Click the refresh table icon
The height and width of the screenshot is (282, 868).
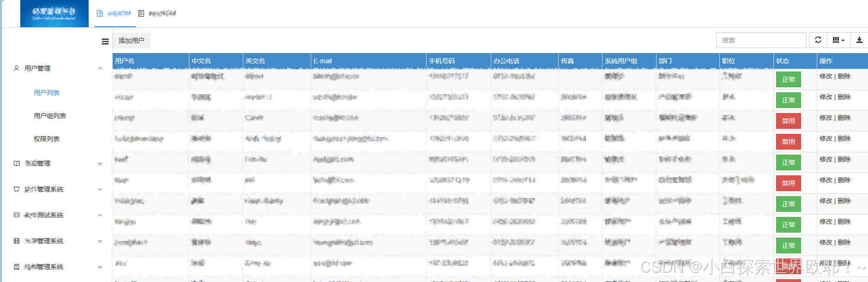click(818, 40)
